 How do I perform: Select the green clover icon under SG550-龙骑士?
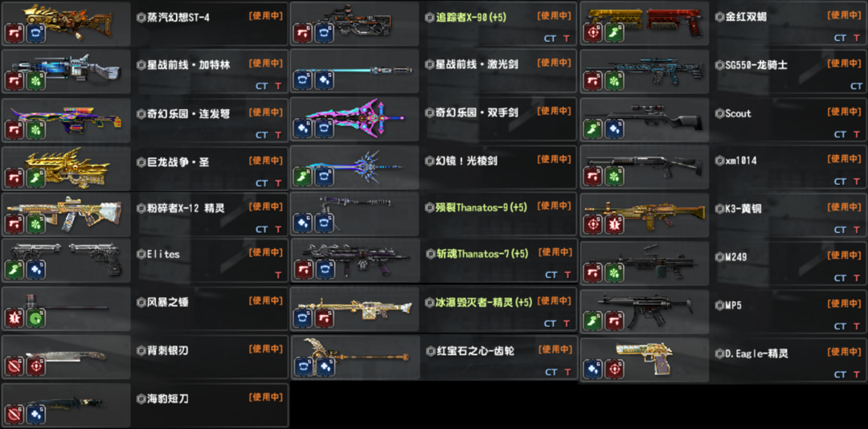tap(614, 81)
